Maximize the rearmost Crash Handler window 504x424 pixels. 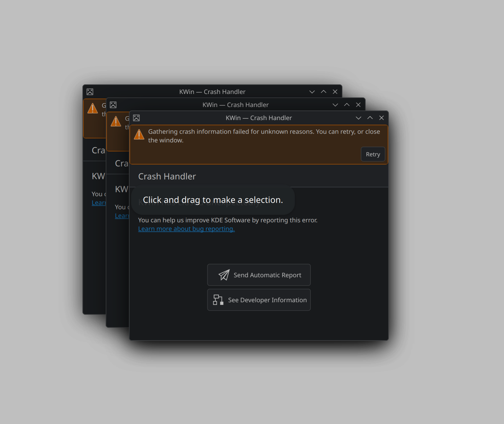click(x=324, y=92)
